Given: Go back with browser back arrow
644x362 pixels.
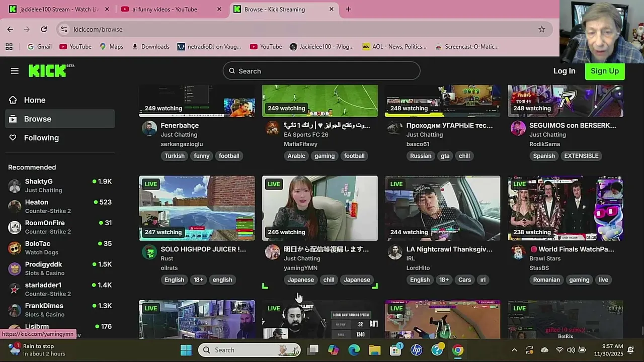Looking at the screenshot, I should tap(10, 29).
